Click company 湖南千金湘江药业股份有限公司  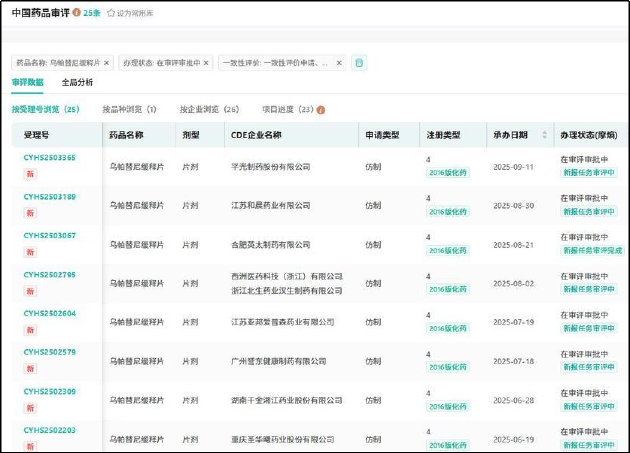286,400
